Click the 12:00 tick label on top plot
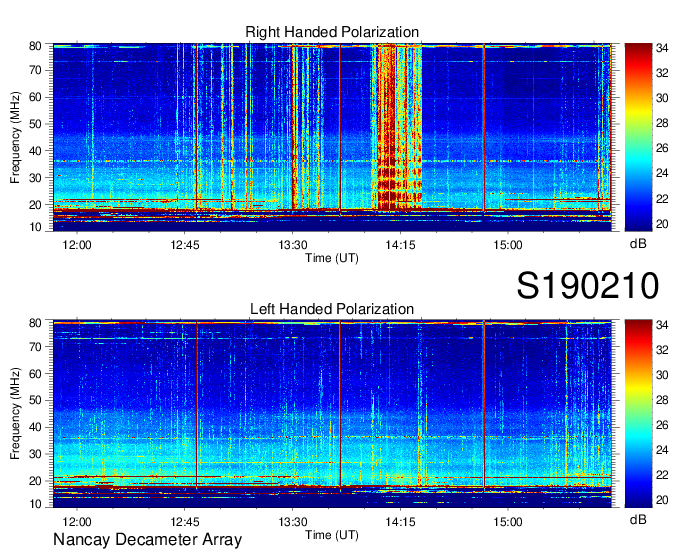The height and width of the screenshot is (552, 680). (77, 245)
